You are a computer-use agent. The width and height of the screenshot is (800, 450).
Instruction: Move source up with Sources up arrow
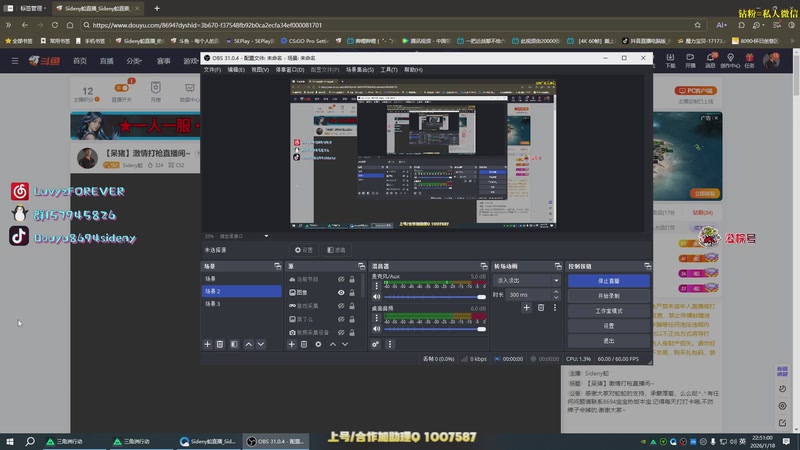(x=333, y=344)
